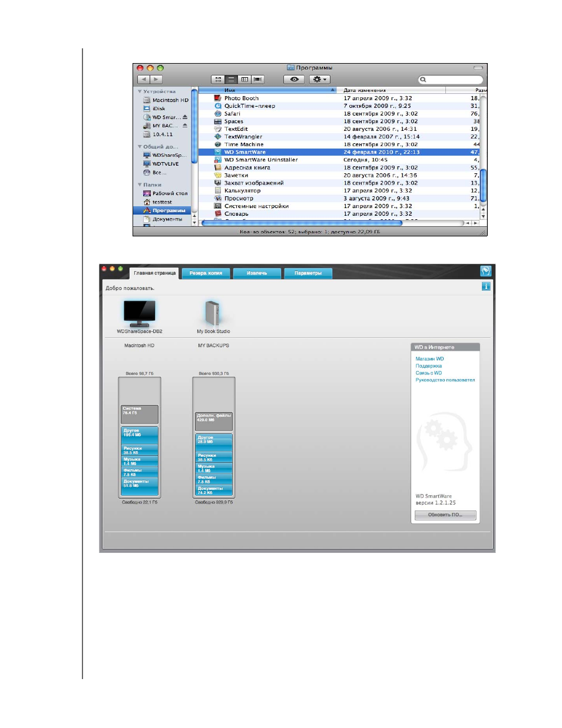Screen dimensions: 562x728
Task: Select QuickTime-плеер in the Finder list
Action: [339, 106]
